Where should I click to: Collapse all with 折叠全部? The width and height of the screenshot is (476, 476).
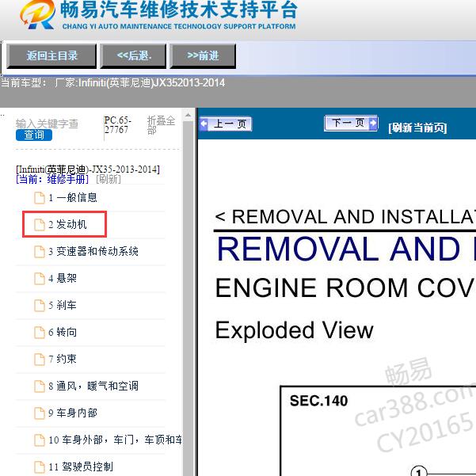click(162, 125)
